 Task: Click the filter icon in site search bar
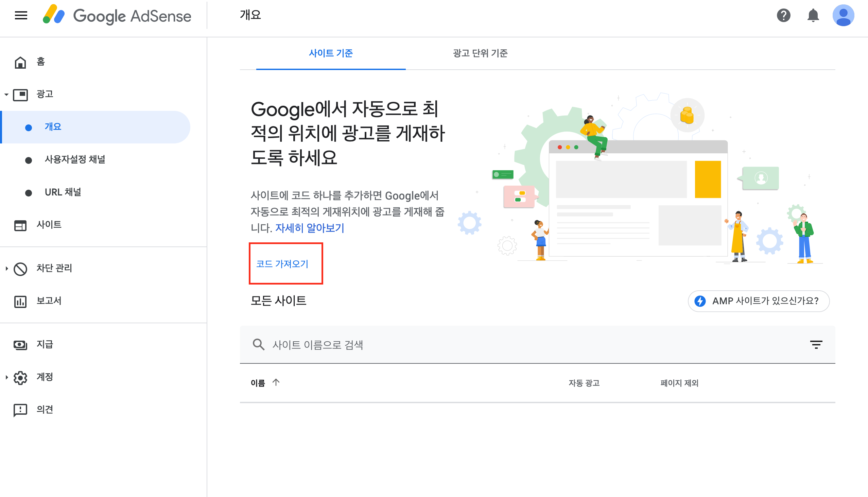(816, 344)
